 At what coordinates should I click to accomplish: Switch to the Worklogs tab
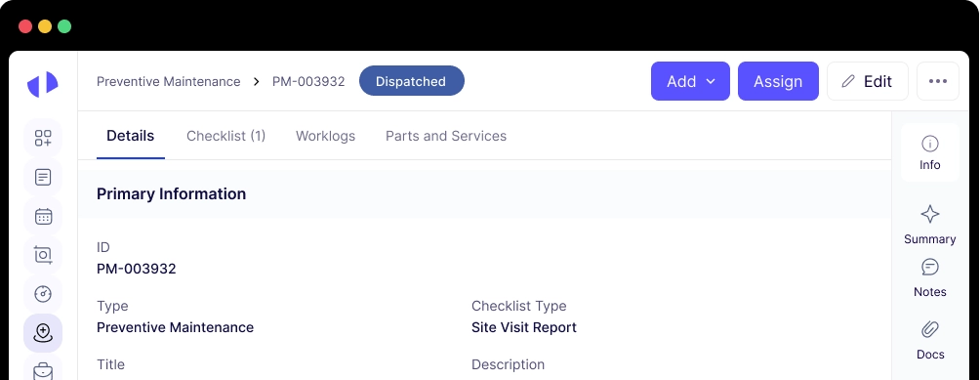(325, 136)
